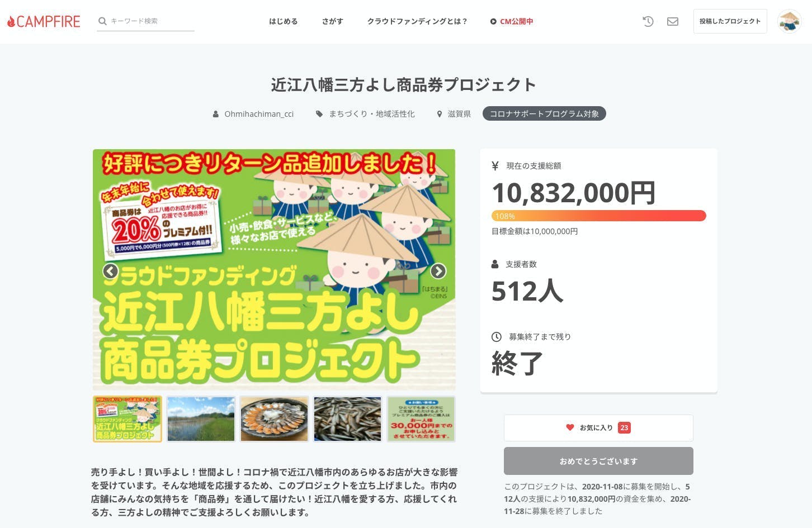Screen dimensions: 812x528
Task: Open the user avatar profile menu
Action: [790, 21]
